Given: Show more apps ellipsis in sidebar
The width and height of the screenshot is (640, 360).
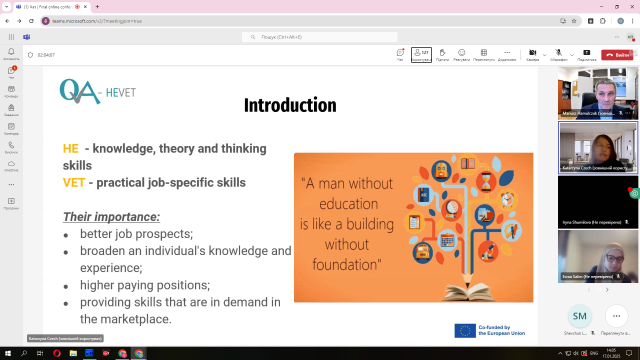Looking at the screenshot, I should coord(11,184).
